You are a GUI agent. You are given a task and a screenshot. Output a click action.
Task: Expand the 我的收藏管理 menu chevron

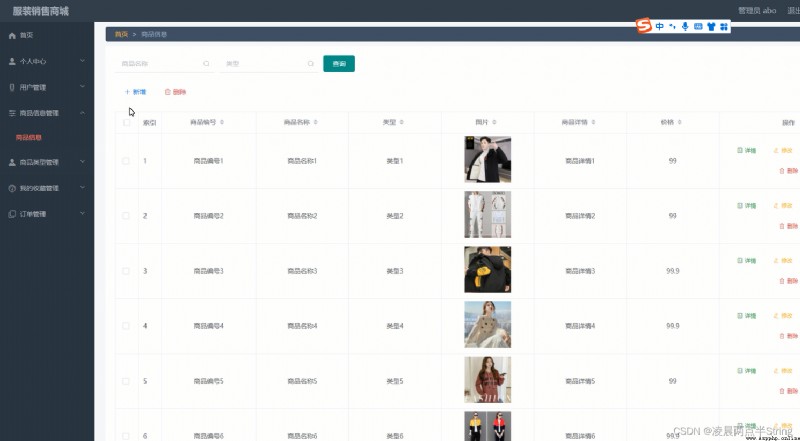pos(83,188)
